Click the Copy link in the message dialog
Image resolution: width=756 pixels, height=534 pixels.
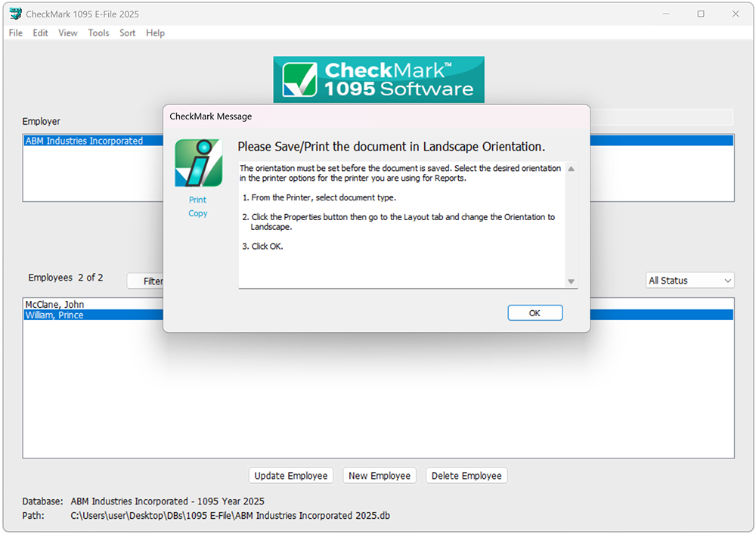(x=197, y=213)
